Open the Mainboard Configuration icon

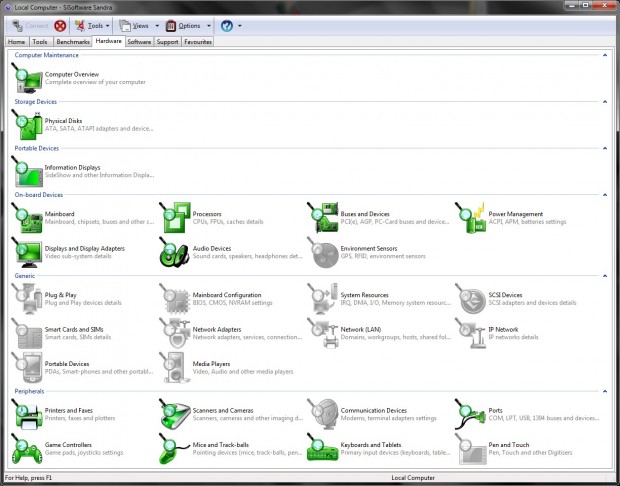[175, 299]
